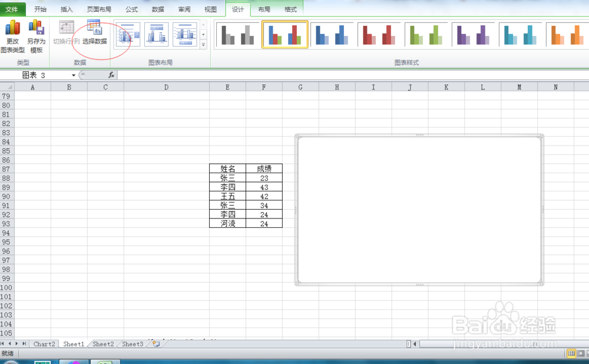Click the Name Box showing 图表 3
The width and height of the screenshot is (589, 364).
click(x=36, y=75)
